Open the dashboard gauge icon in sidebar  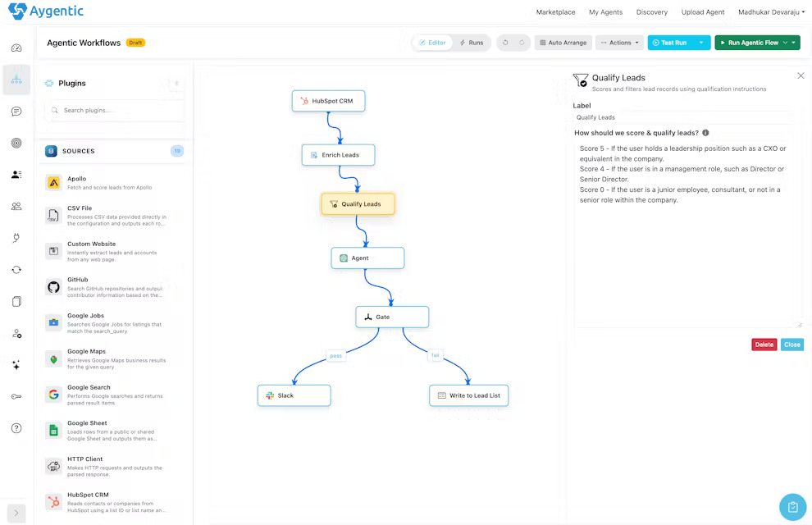point(16,48)
